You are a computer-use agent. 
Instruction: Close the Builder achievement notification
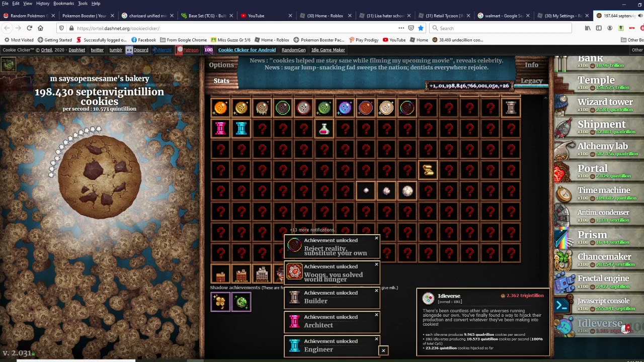[376, 290]
